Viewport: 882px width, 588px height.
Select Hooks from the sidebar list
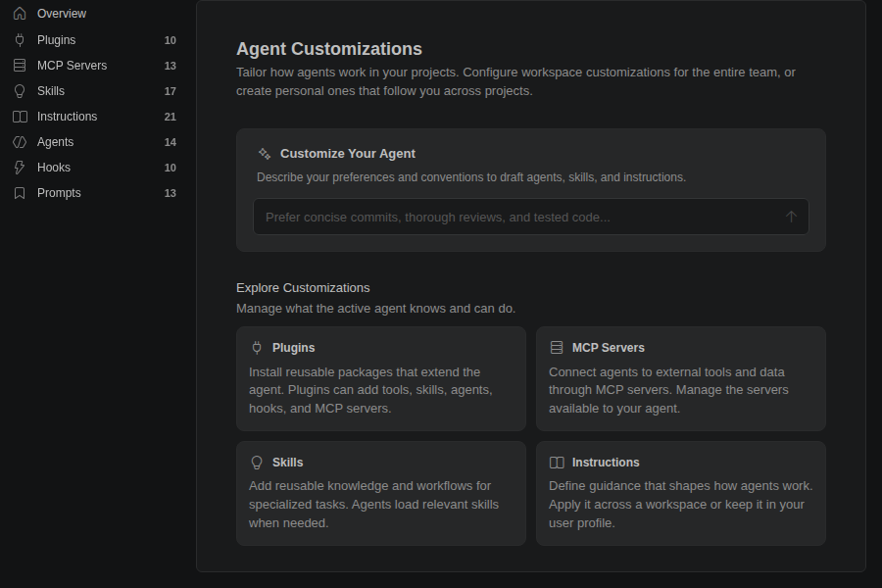point(94,168)
